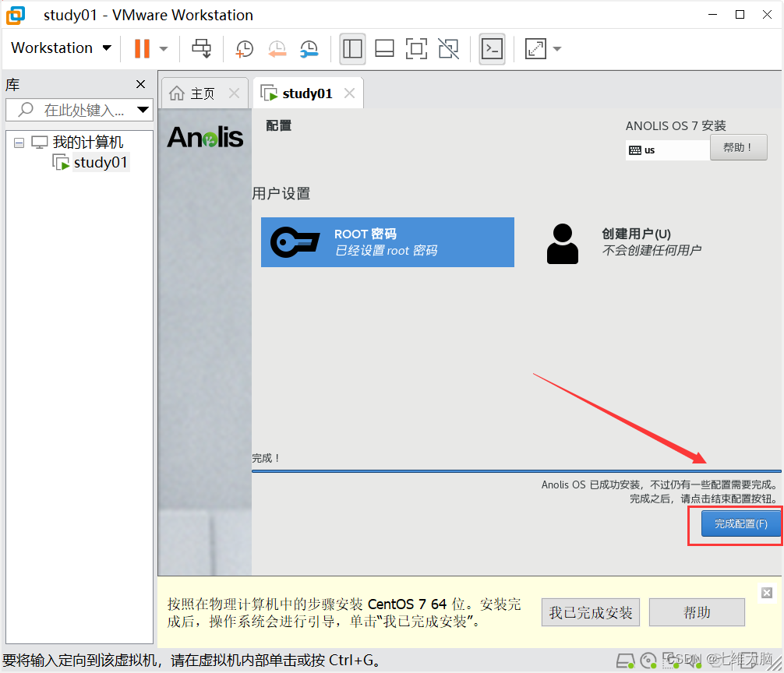The height and width of the screenshot is (673, 784).
Task: Click the hard disk status icon
Action: click(x=626, y=661)
